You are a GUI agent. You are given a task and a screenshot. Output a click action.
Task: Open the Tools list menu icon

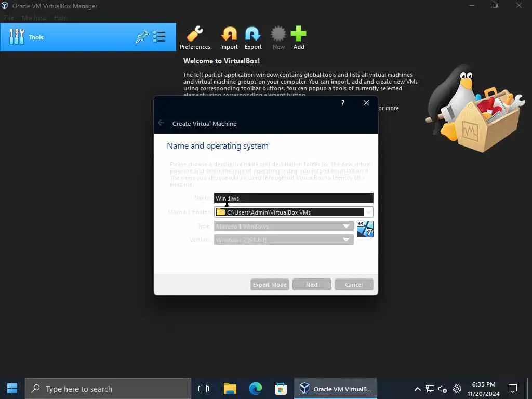159,37
